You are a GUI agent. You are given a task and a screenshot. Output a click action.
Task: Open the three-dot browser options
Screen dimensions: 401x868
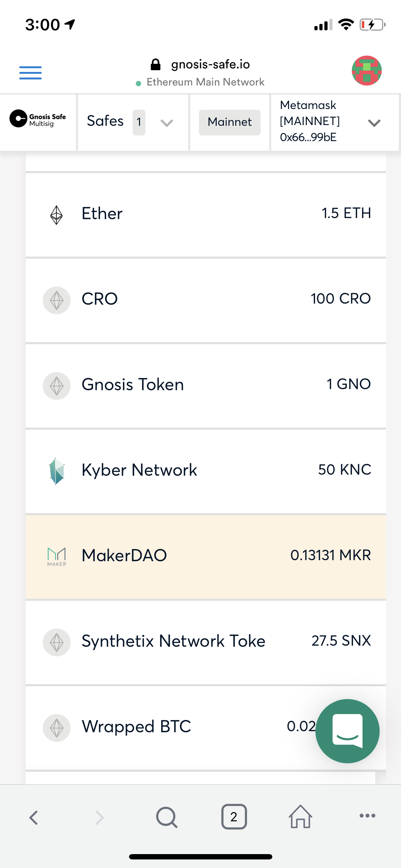pos(367,816)
